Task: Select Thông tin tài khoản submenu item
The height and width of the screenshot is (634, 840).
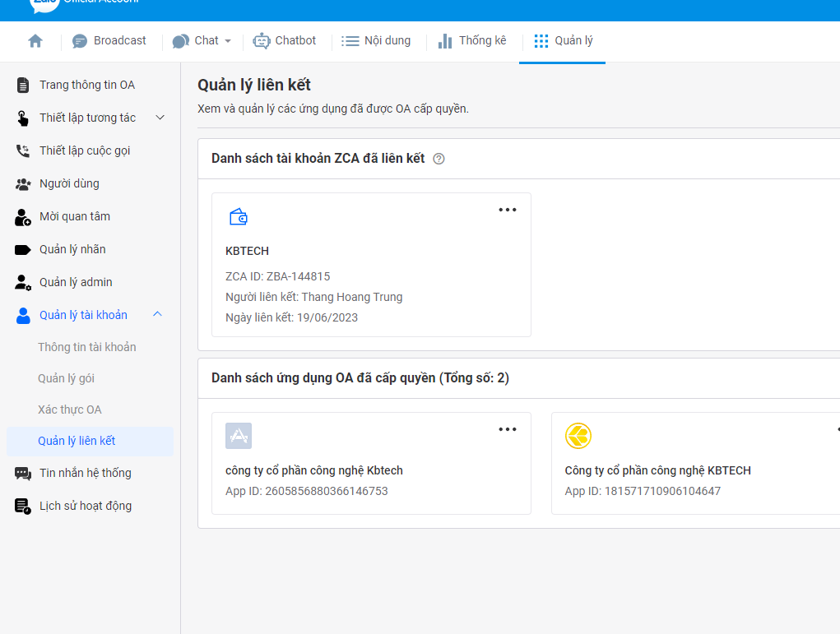Action: pyautogui.click(x=87, y=347)
